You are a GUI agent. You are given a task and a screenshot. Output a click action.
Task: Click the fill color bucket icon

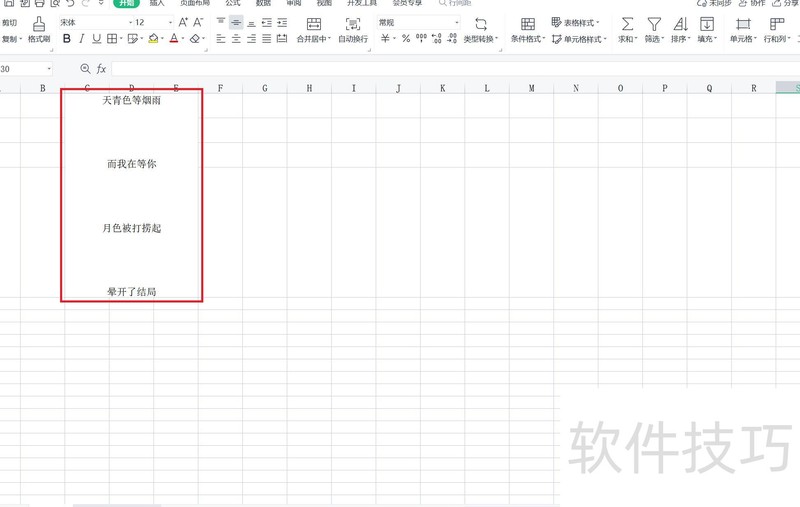(x=153, y=39)
